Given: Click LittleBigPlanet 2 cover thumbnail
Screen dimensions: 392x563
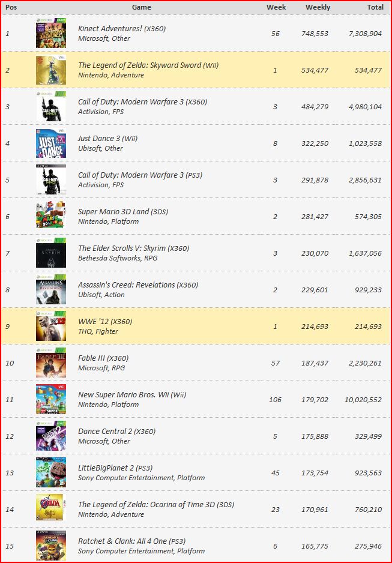Looking at the screenshot, I should 51,473.
